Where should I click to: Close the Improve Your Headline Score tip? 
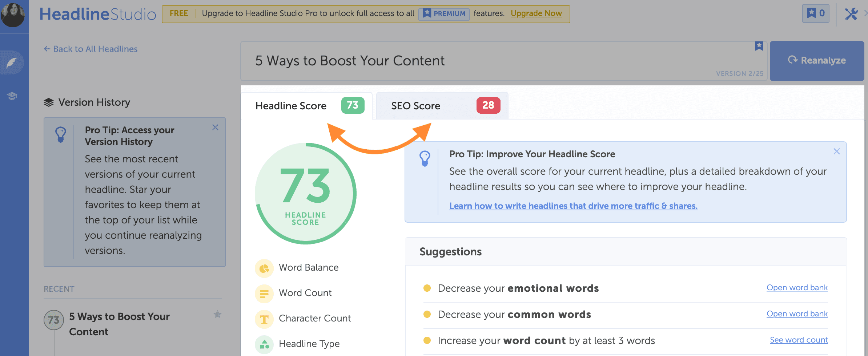pyautogui.click(x=837, y=151)
